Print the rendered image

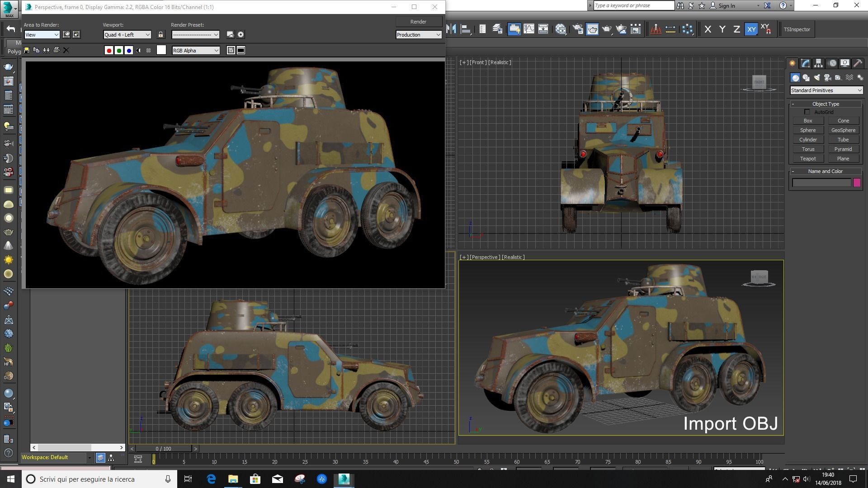click(56, 50)
